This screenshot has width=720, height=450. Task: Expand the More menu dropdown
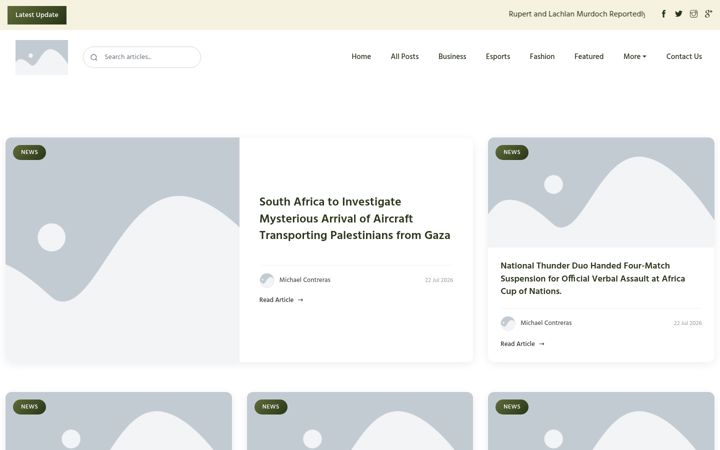click(635, 56)
